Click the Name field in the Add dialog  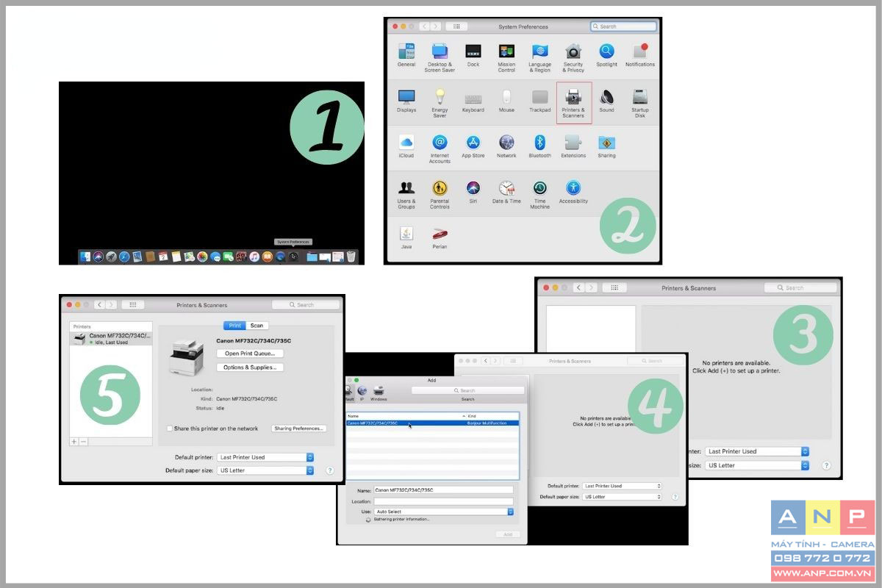443,490
